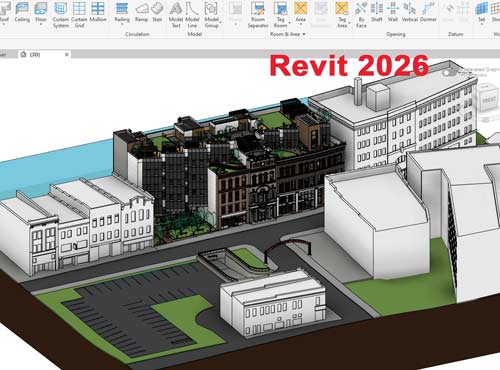Screen dimensions: 500x370
Task: Select the Set work plane tool icon
Action: [482, 8]
